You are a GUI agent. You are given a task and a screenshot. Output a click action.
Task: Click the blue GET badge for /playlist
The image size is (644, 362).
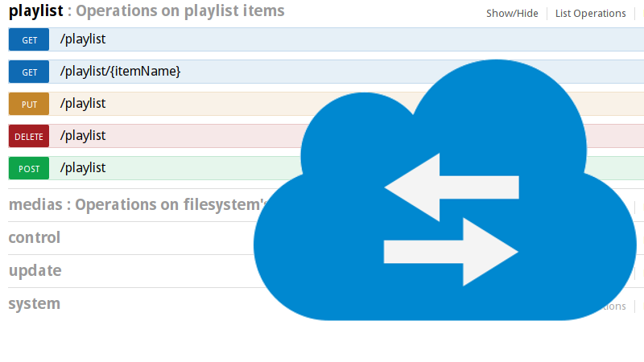(29, 39)
